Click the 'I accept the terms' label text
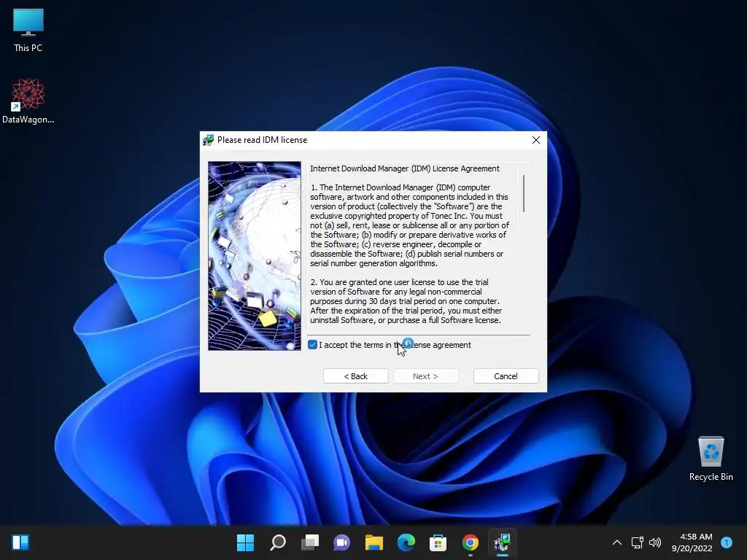Image resolution: width=747 pixels, height=560 pixels. (395, 345)
